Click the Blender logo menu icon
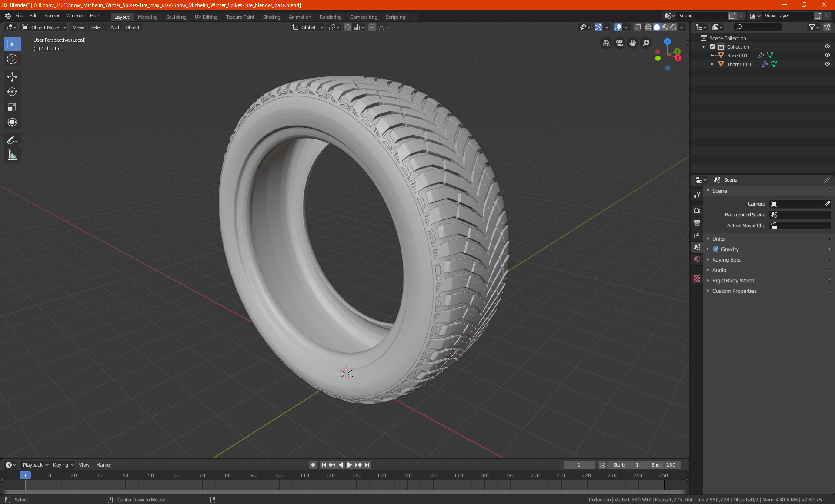This screenshot has height=504, width=835. (7, 16)
